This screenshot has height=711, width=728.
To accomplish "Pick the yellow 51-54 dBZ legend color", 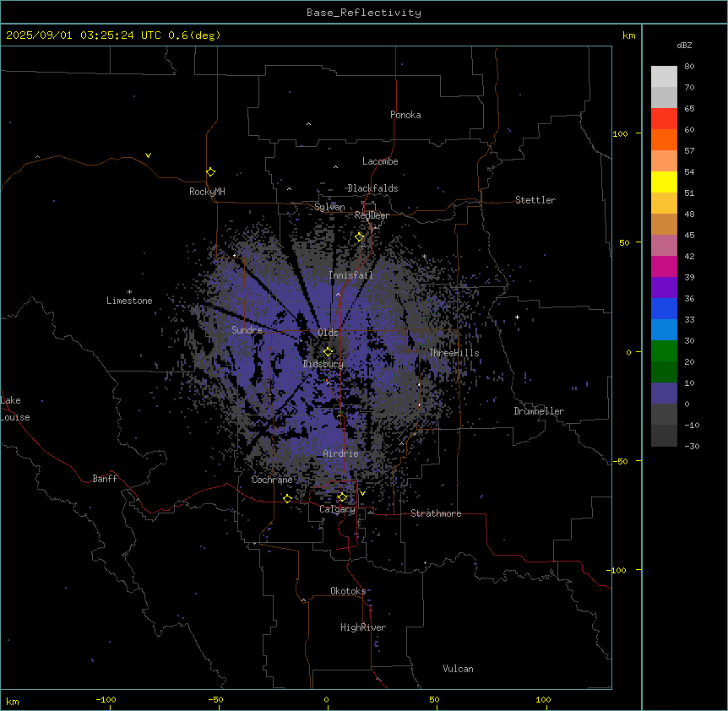I will (x=664, y=182).
